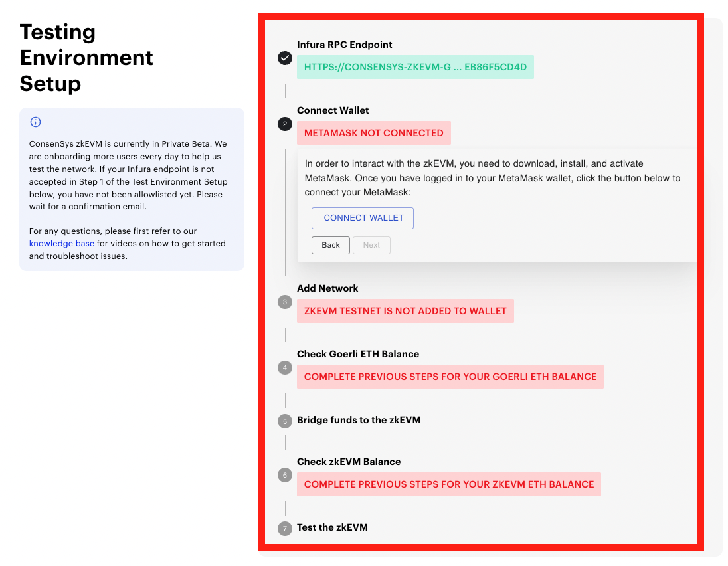Click the step 7 circle icon

pyautogui.click(x=284, y=529)
